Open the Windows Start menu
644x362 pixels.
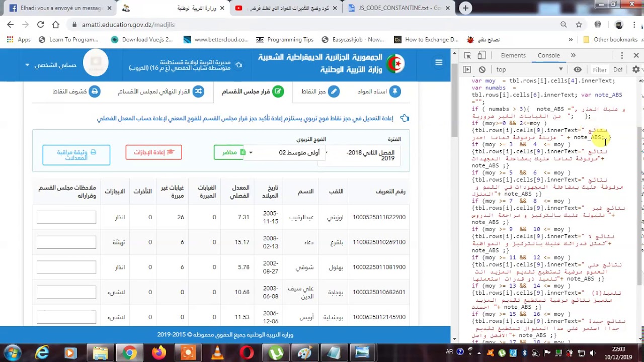click(12, 353)
